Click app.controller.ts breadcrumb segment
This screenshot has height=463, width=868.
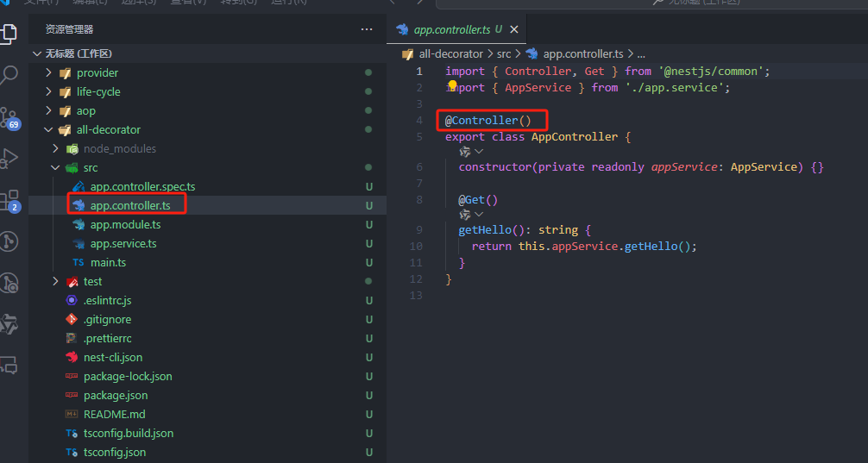coord(583,54)
